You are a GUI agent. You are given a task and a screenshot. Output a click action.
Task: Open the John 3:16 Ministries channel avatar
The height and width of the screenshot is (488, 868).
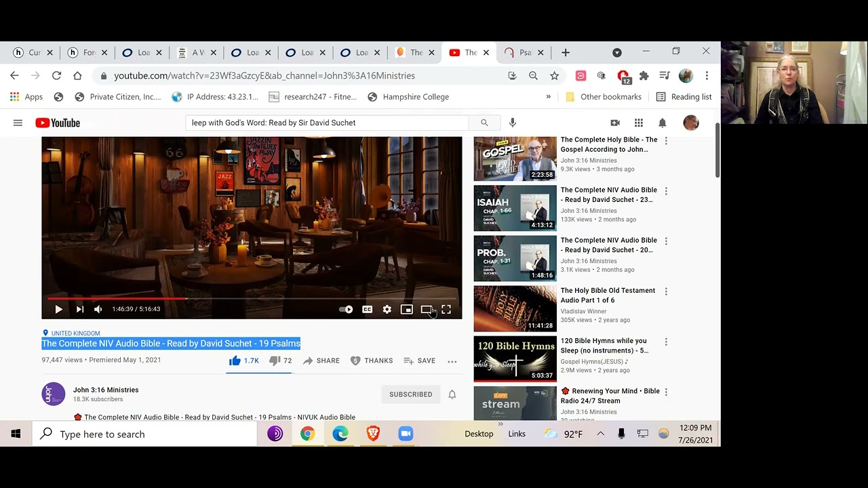(54, 394)
